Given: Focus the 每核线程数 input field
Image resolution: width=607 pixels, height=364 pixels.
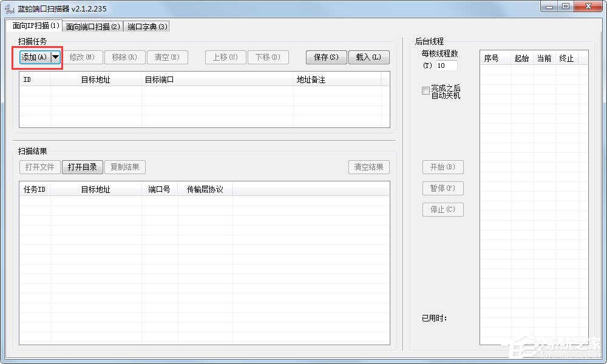Looking at the screenshot, I should [446, 66].
